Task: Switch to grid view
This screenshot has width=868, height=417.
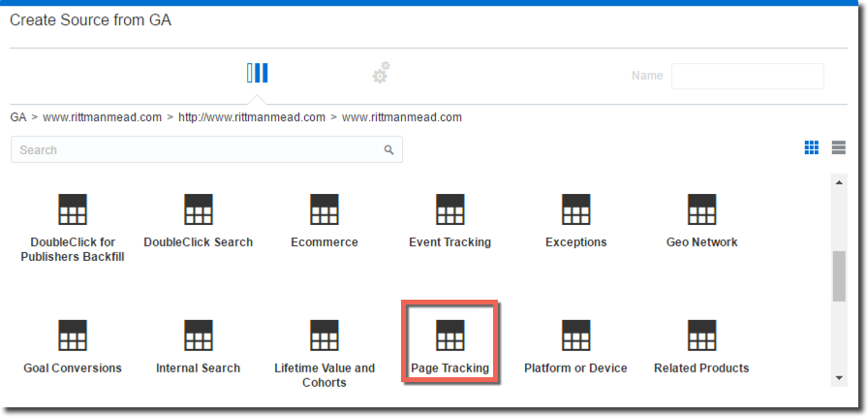Action: coord(812,147)
